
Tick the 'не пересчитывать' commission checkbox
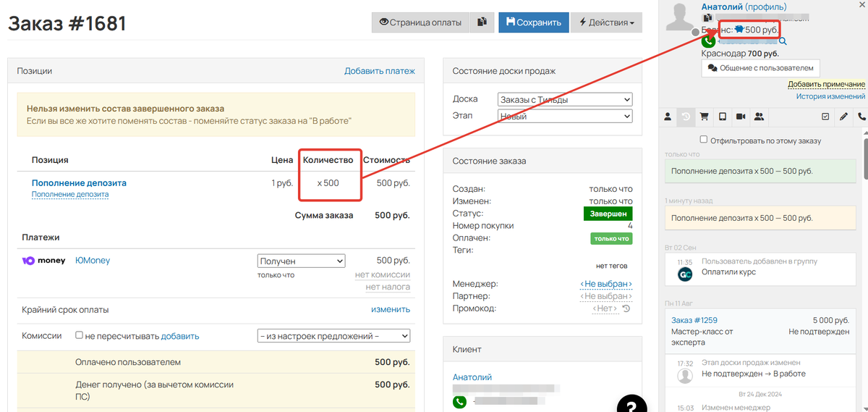[80, 336]
